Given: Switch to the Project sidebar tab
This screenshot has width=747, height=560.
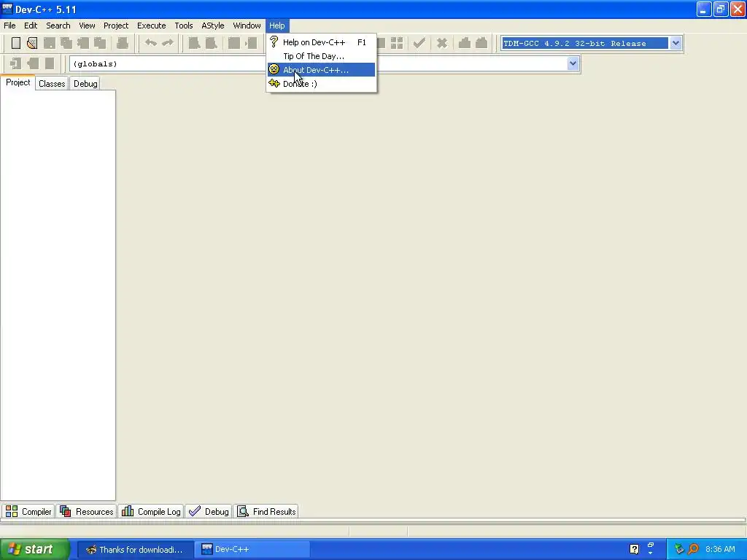Looking at the screenshot, I should coord(18,82).
